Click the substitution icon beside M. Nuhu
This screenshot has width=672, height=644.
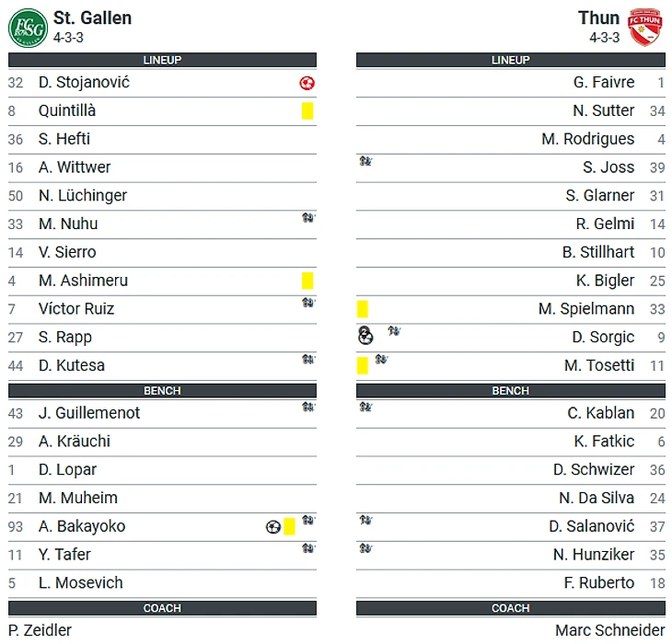(x=308, y=218)
